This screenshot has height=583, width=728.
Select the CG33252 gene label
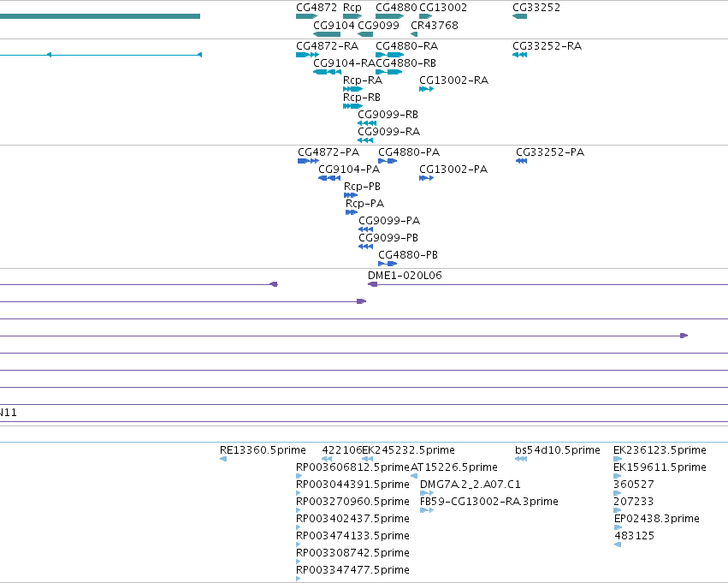point(536,8)
